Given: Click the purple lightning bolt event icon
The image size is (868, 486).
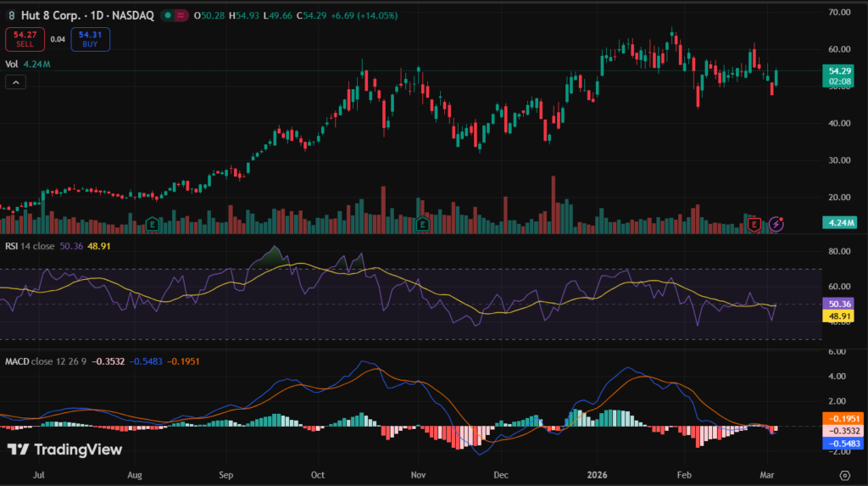Looking at the screenshot, I should (778, 225).
